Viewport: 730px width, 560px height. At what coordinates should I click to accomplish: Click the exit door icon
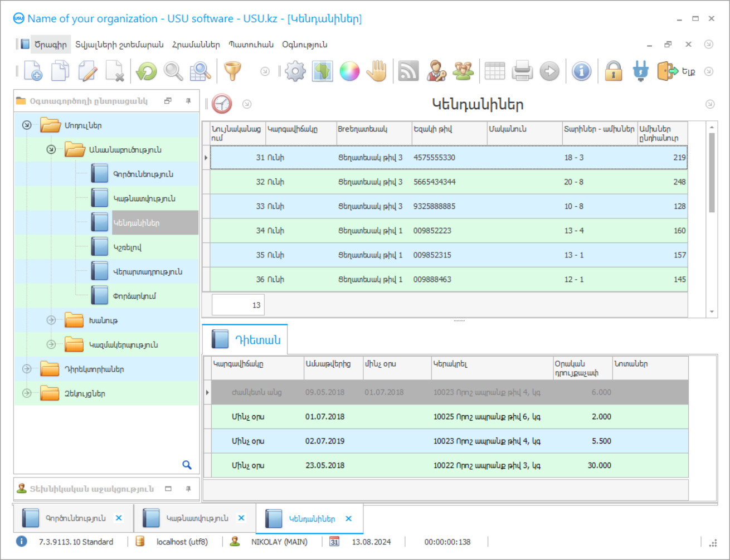click(668, 71)
